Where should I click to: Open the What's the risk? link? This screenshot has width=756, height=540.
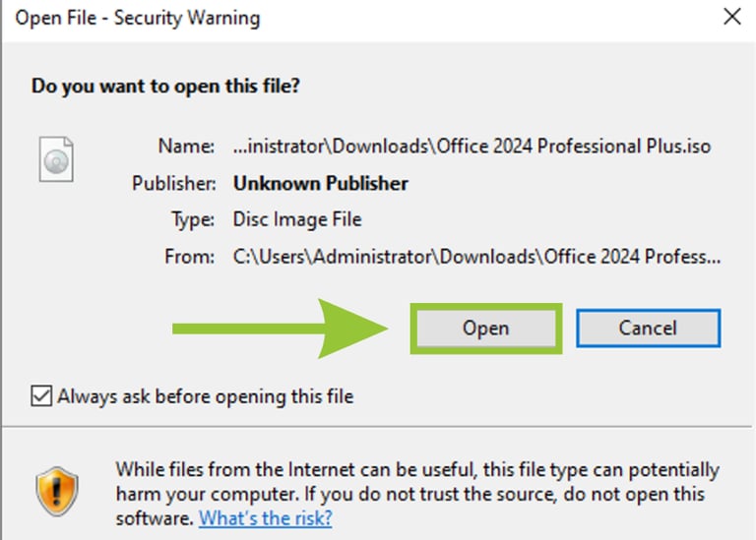pyautogui.click(x=265, y=518)
